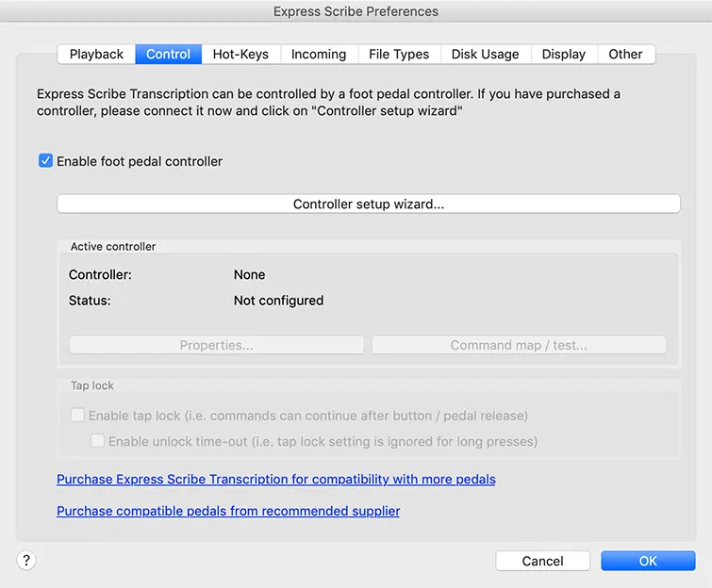Uncheck Enable foot pedal controller
The image size is (712, 588).
point(45,160)
